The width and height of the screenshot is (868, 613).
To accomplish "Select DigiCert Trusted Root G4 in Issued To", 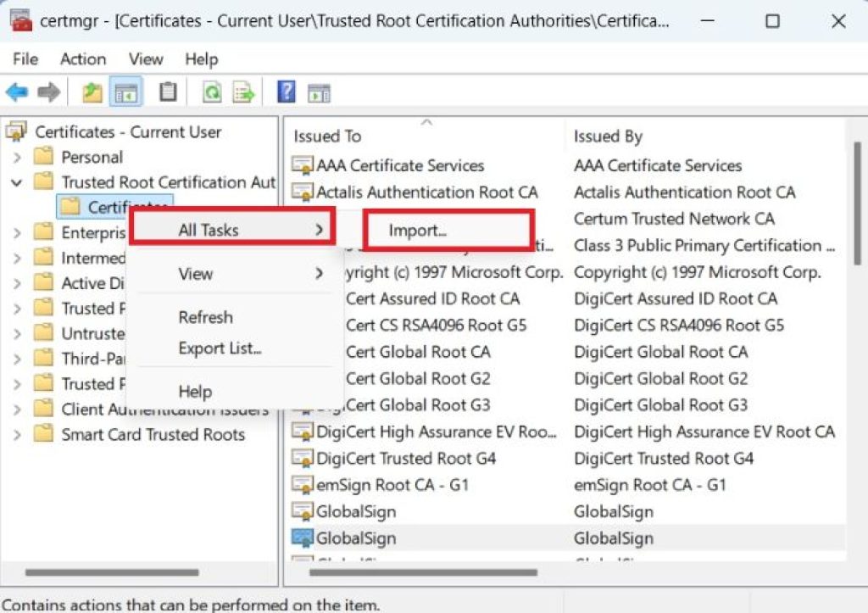I will tap(406, 459).
